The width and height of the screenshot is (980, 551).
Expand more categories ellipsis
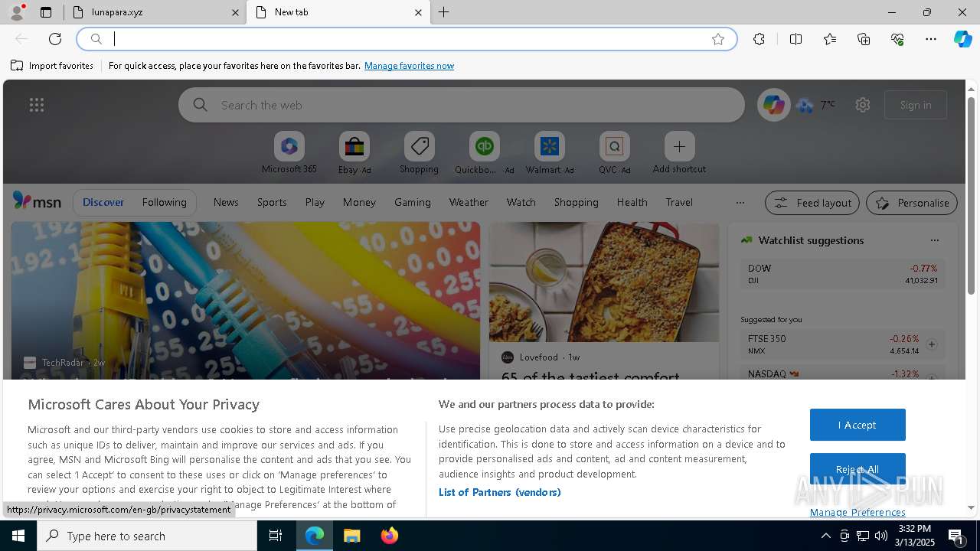click(740, 202)
